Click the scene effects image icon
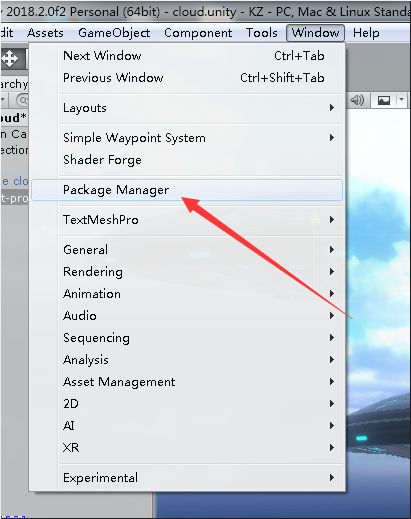The width and height of the screenshot is (411, 519). point(384,100)
